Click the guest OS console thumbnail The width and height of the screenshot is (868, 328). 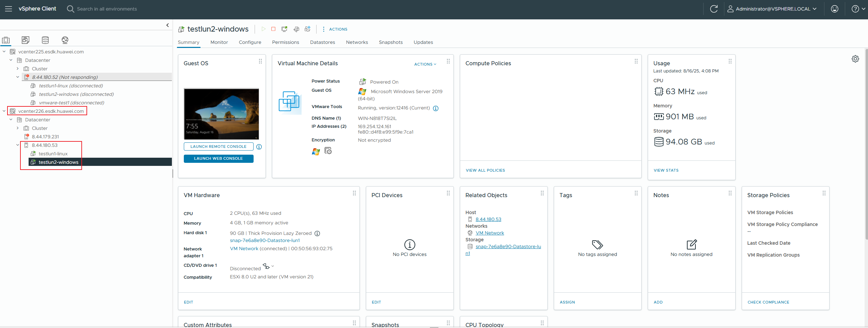coord(221,114)
